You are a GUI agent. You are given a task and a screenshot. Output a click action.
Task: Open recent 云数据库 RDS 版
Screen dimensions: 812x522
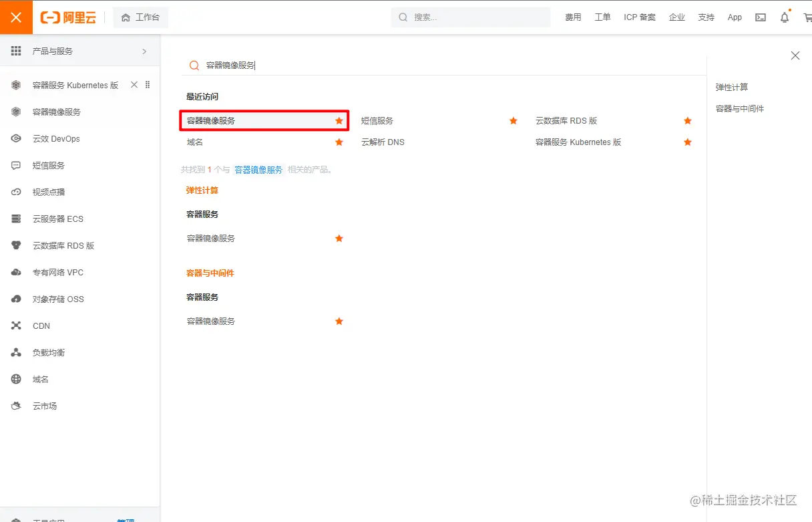click(566, 121)
